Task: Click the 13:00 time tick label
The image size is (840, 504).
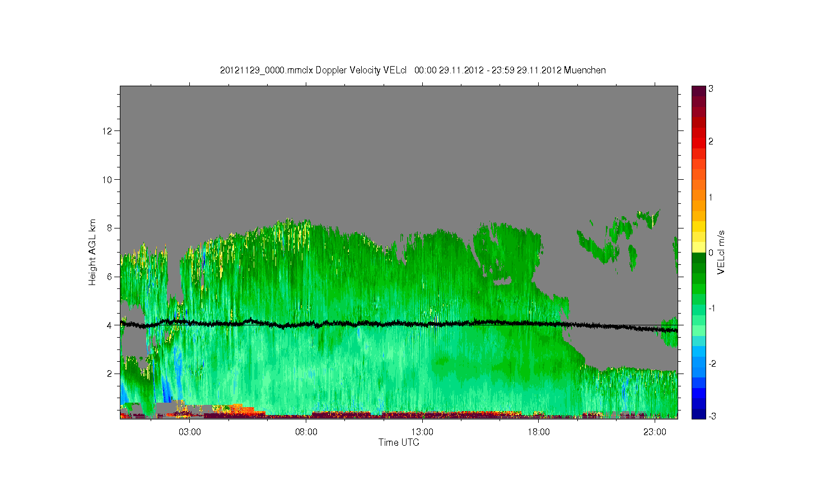Action: 422,432
